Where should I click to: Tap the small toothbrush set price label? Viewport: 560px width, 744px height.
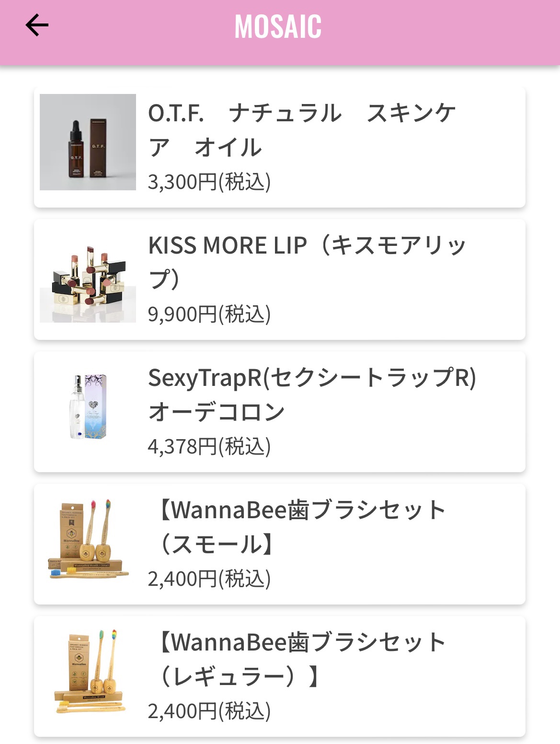pyautogui.click(x=209, y=579)
